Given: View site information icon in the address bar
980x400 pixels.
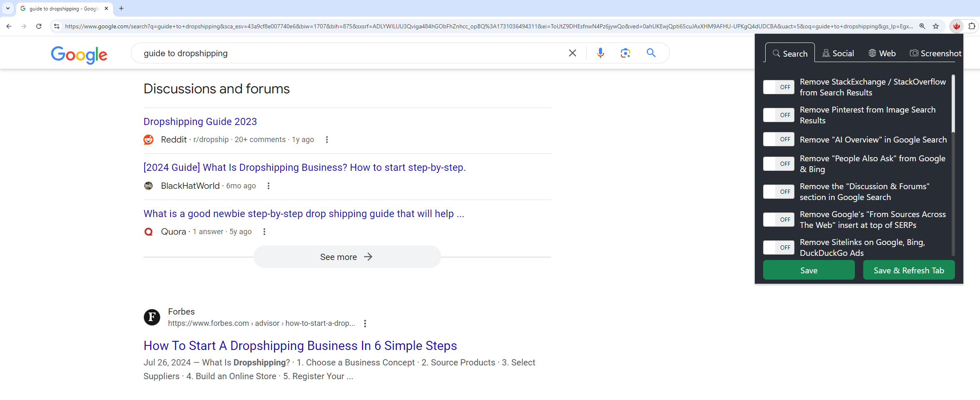Looking at the screenshot, I should click(57, 26).
